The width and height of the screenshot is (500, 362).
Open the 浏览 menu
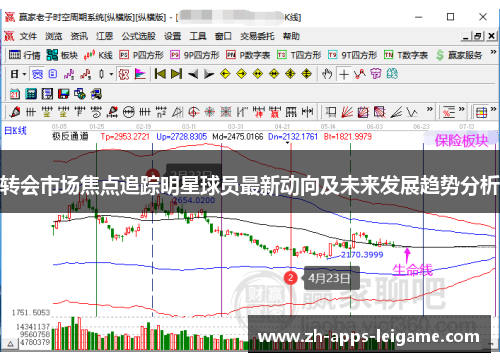tap(54, 36)
